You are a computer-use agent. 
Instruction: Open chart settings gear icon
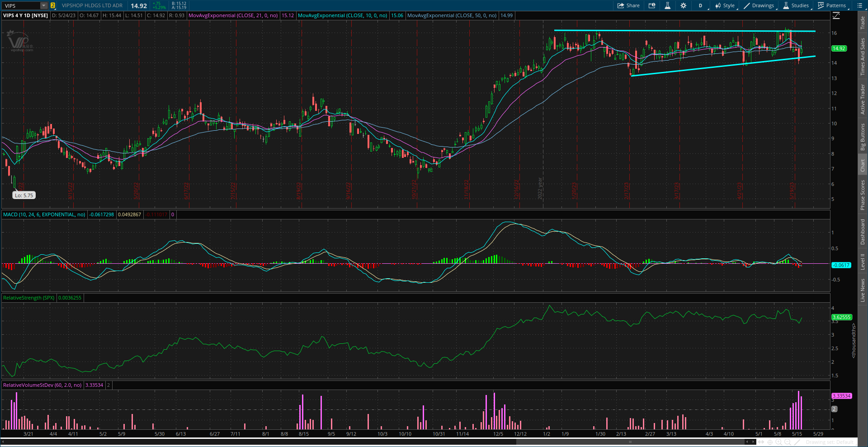tap(683, 5)
